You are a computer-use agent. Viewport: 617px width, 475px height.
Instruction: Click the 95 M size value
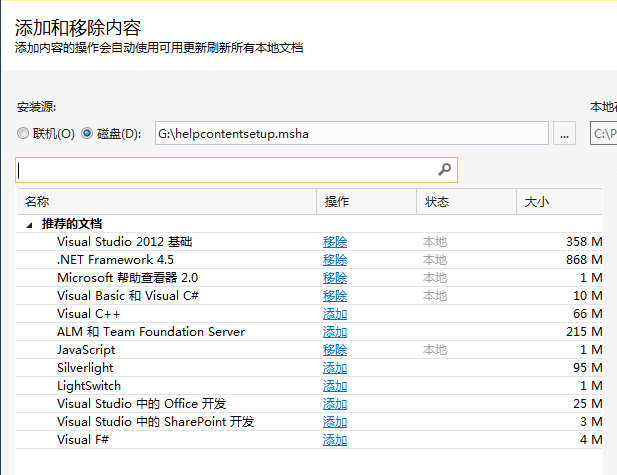click(587, 368)
